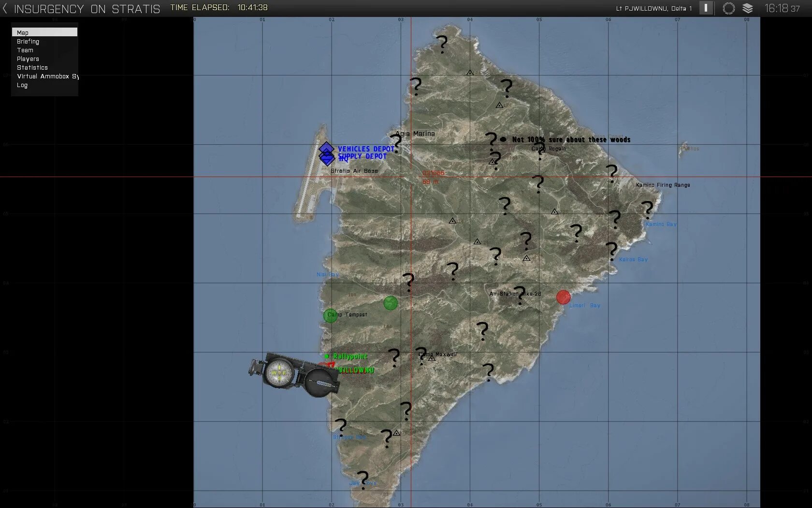Click the question mark beside Kairos Bay
This screenshot has width=812, height=508.
pyautogui.click(x=612, y=251)
